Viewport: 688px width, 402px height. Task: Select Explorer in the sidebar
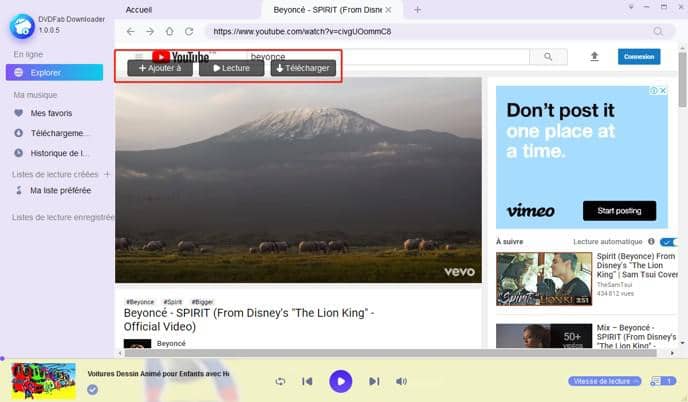tap(54, 72)
